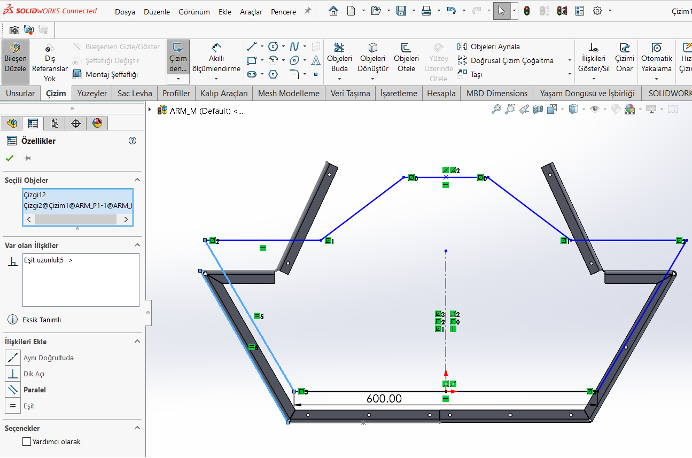Toggle the Select arrow tool
Image resolution: width=692 pixels, height=458 pixels.
(x=501, y=11)
